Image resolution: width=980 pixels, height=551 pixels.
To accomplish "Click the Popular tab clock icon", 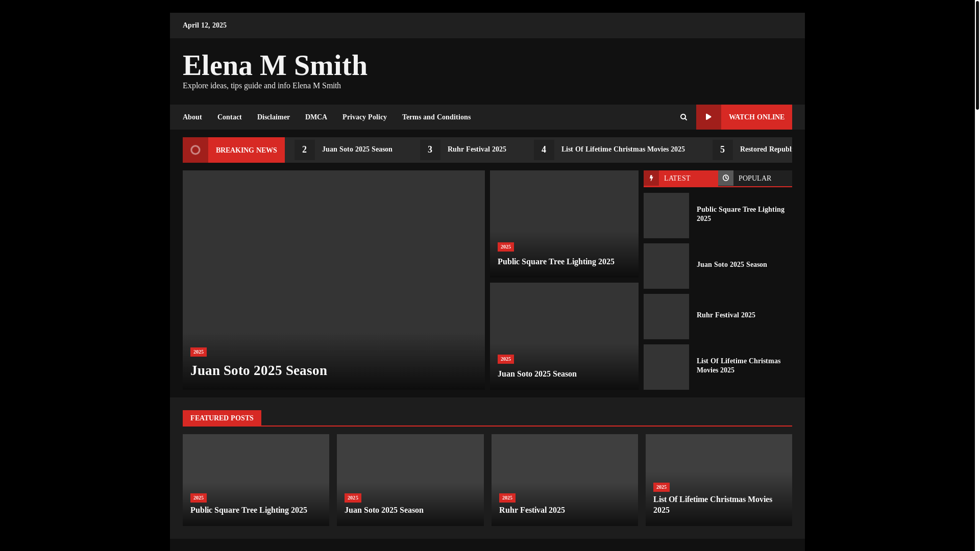I will pyautogui.click(x=726, y=178).
